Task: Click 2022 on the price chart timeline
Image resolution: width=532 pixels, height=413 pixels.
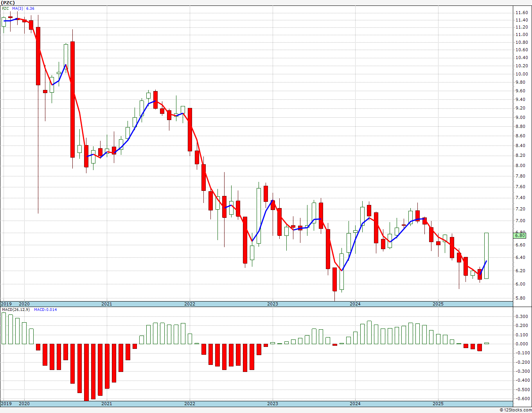Action: pos(190,304)
